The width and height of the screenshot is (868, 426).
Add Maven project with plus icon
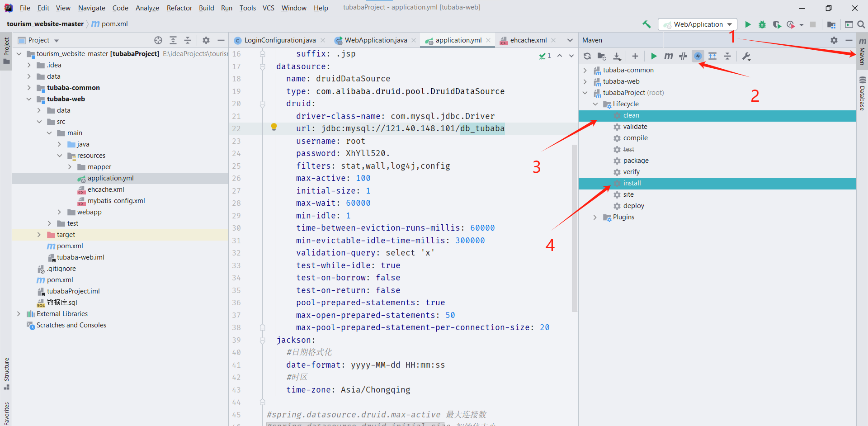[635, 56]
